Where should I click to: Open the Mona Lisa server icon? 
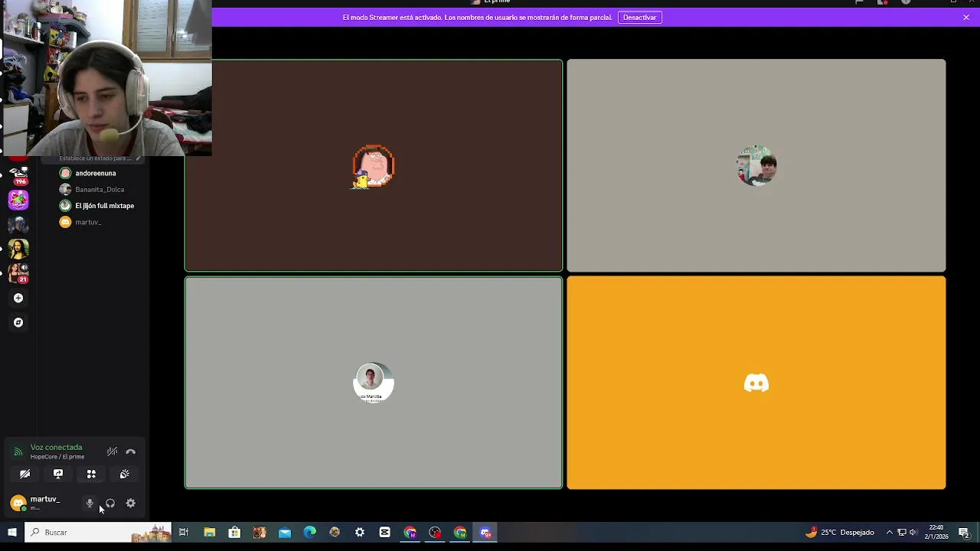coord(18,249)
